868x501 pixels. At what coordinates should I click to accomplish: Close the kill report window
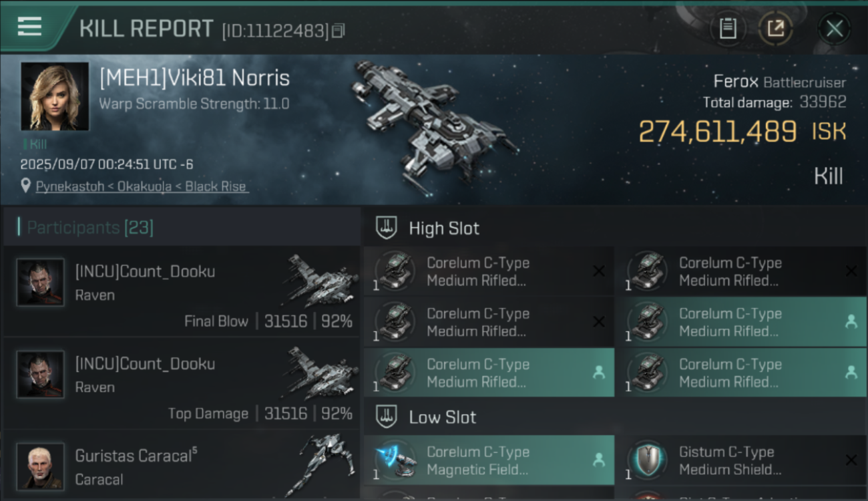point(834,29)
